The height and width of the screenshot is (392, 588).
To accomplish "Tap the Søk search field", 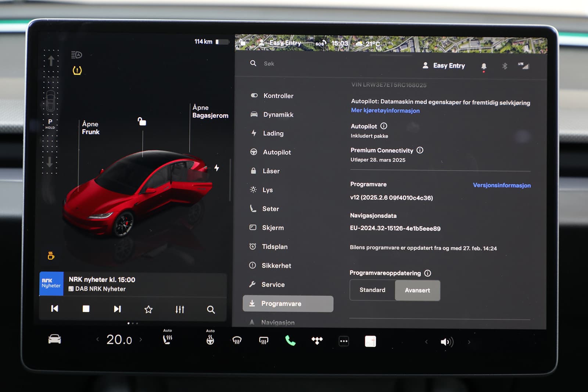I will click(269, 64).
